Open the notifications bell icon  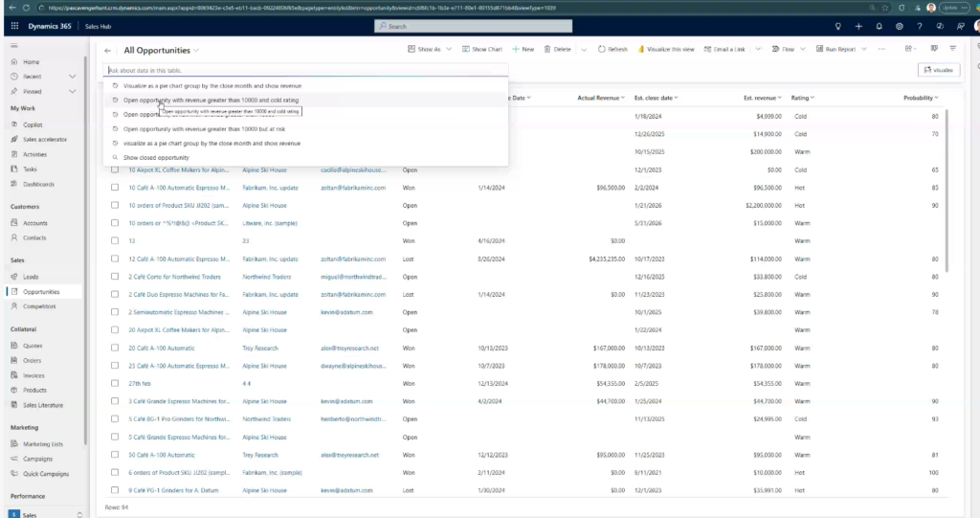[879, 26]
